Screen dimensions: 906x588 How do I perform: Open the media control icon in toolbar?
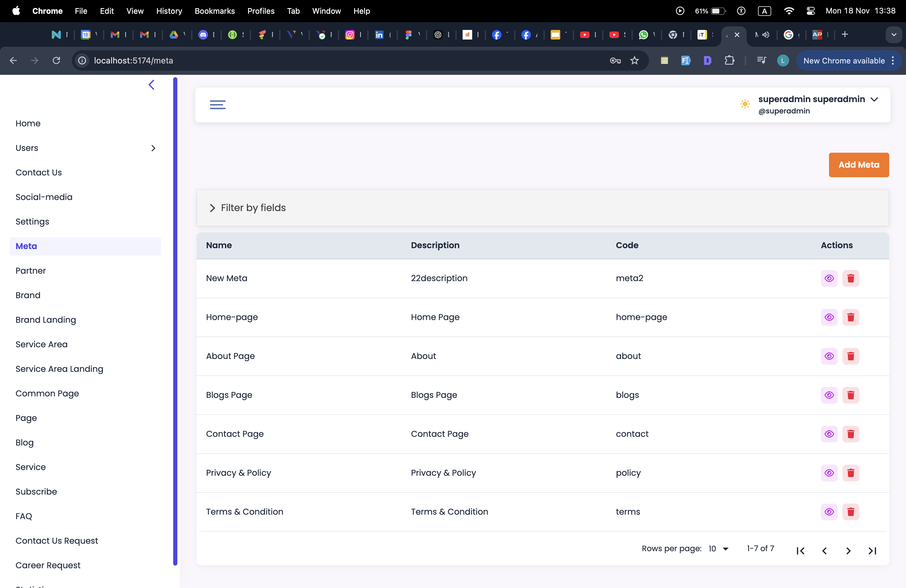coord(761,60)
